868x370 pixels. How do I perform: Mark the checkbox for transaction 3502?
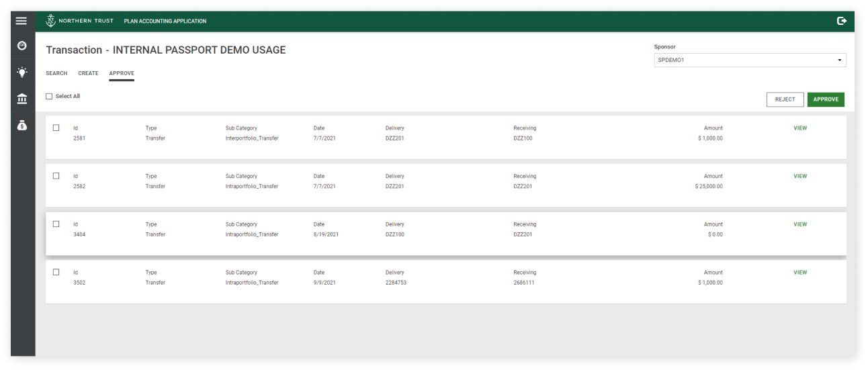[56, 273]
